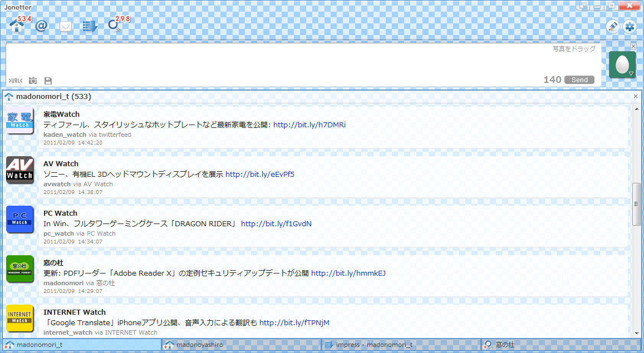
Task: Click the PC Watch user name
Action: point(60,213)
